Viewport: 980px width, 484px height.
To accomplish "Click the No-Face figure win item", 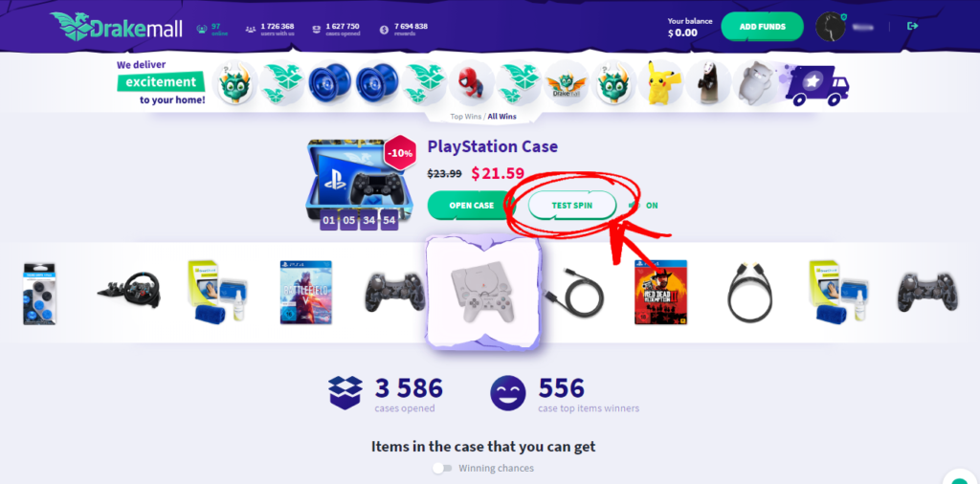I will pos(708,83).
